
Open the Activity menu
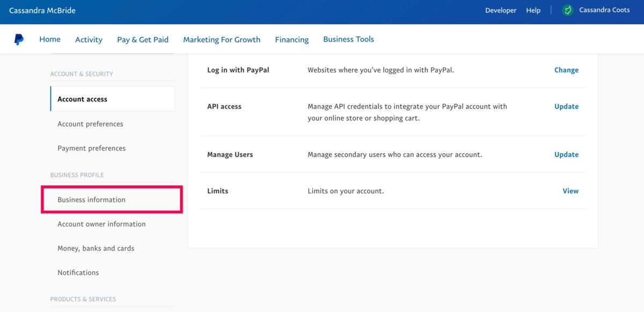[89, 39]
